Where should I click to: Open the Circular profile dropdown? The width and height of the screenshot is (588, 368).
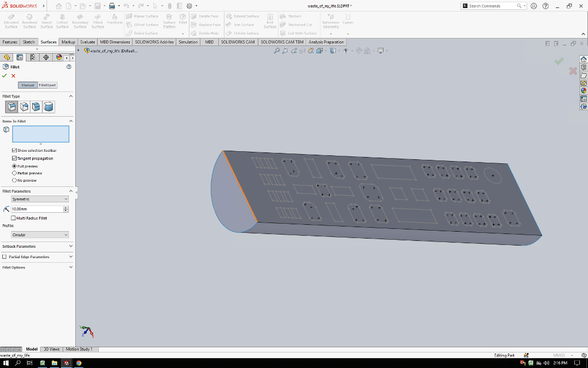tap(40, 235)
